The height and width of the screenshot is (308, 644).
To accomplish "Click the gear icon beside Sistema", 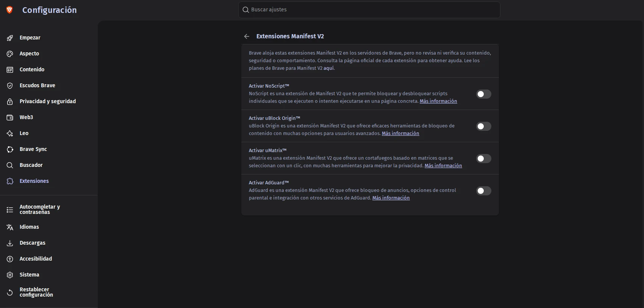I will pos(10,275).
